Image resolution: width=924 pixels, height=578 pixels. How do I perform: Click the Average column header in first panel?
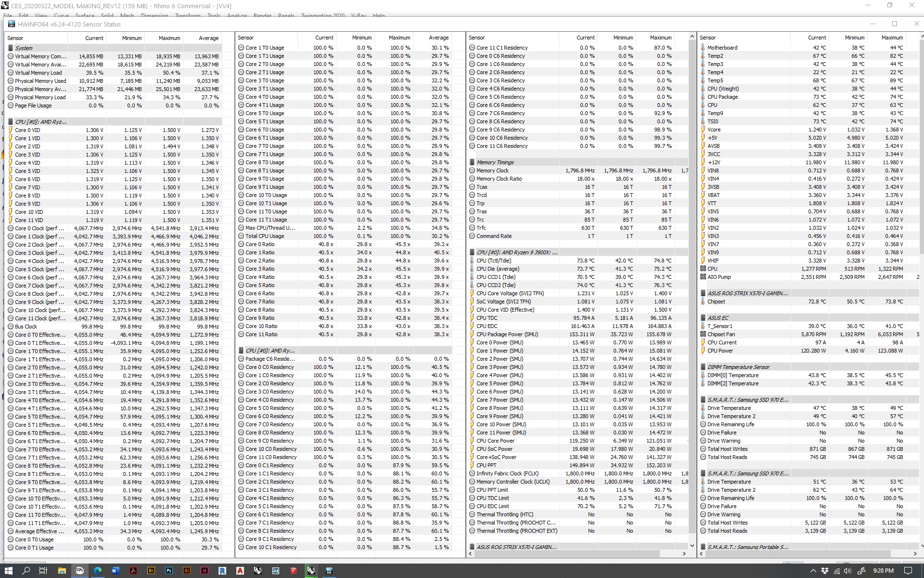208,38
